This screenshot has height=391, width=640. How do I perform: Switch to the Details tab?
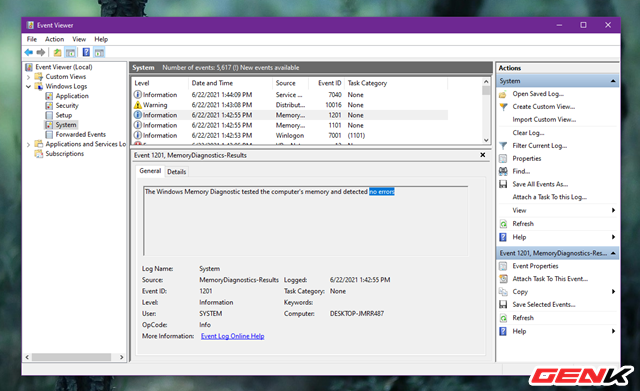[x=176, y=172]
